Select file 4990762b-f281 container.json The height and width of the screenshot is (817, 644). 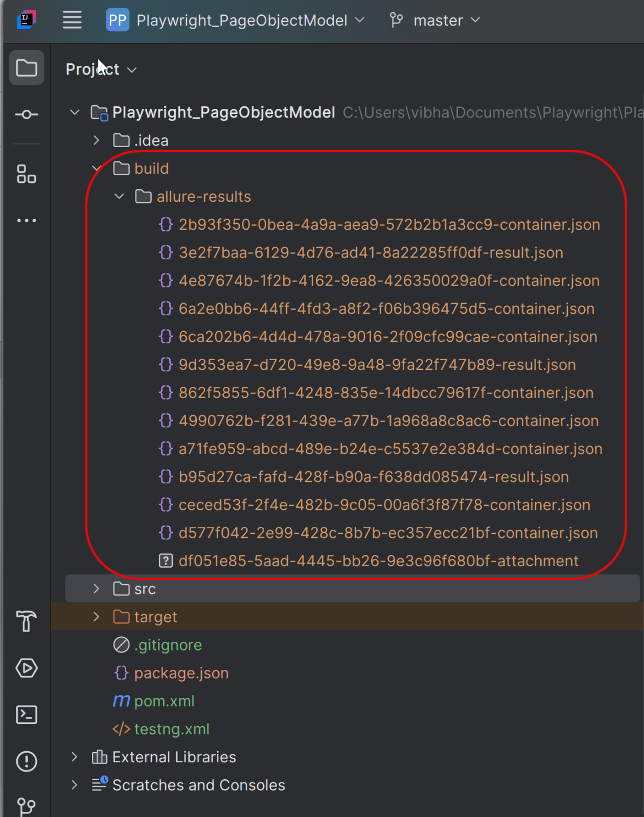tap(379, 421)
